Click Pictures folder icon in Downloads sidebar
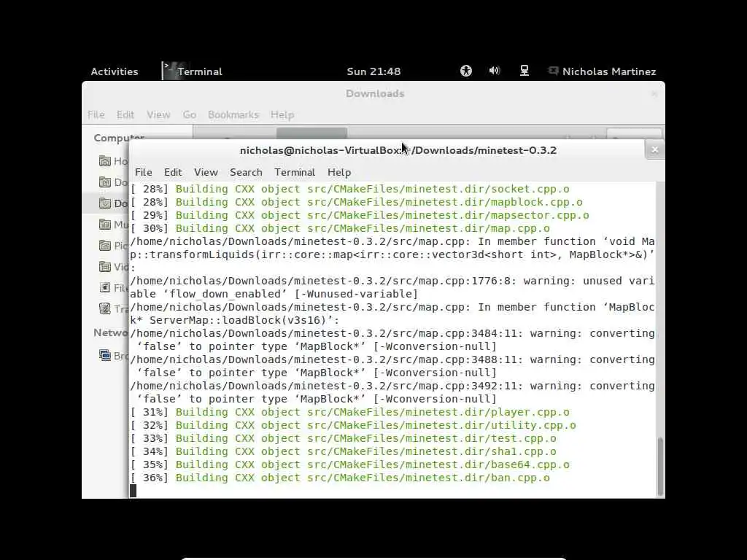The image size is (747, 560). coord(105,245)
